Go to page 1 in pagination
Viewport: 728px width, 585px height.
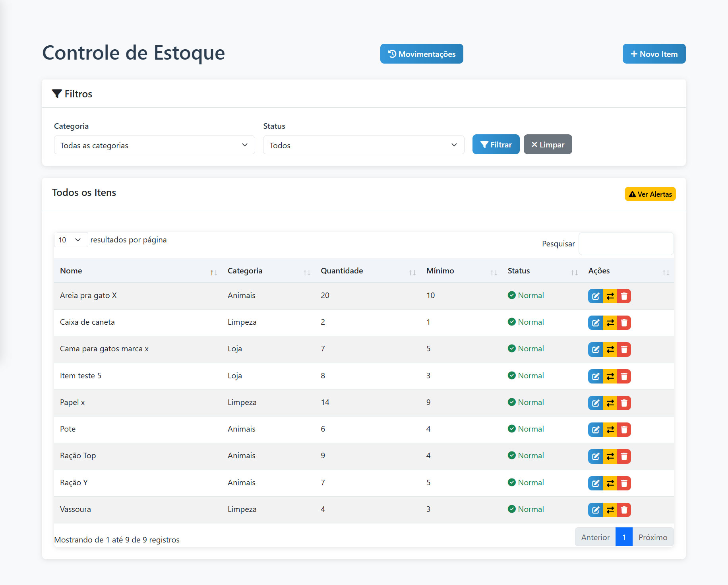pyautogui.click(x=624, y=537)
